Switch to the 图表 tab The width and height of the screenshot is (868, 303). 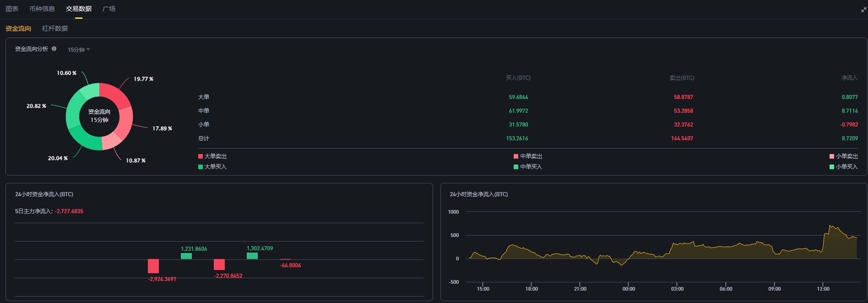coord(12,9)
